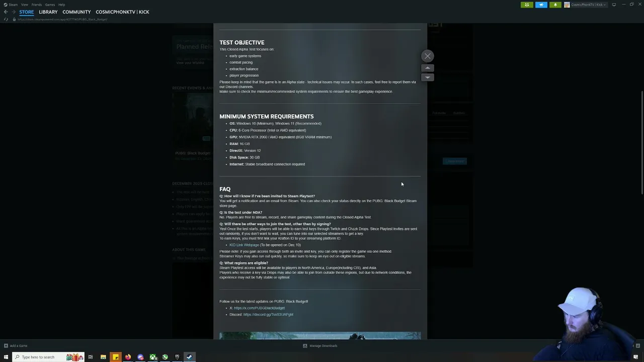Click the FAQ heading
The image size is (644, 362).
[x=225, y=189]
